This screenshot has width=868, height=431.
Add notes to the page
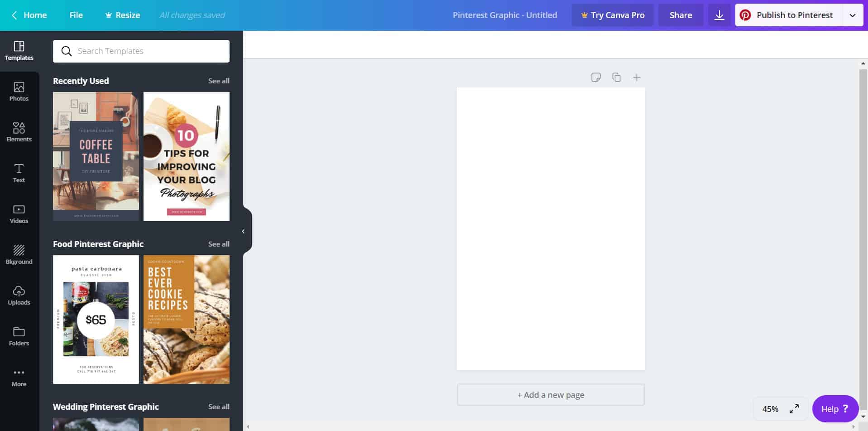[596, 77]
